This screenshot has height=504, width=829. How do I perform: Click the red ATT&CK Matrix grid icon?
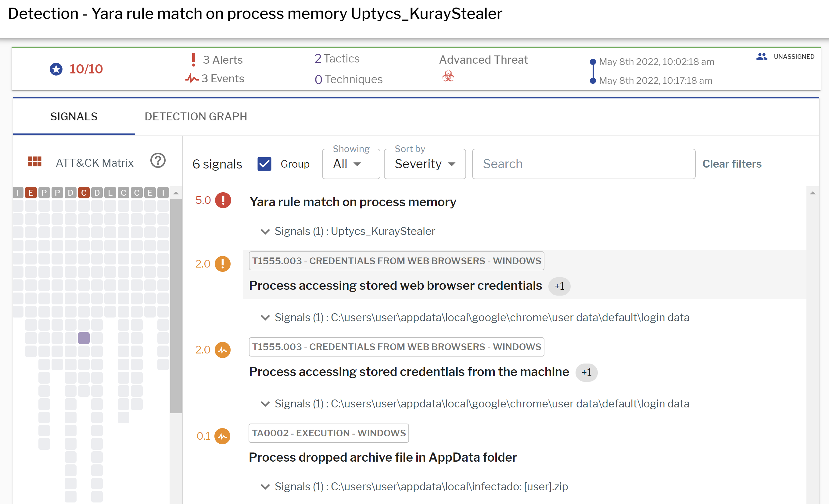coord(35,162)
